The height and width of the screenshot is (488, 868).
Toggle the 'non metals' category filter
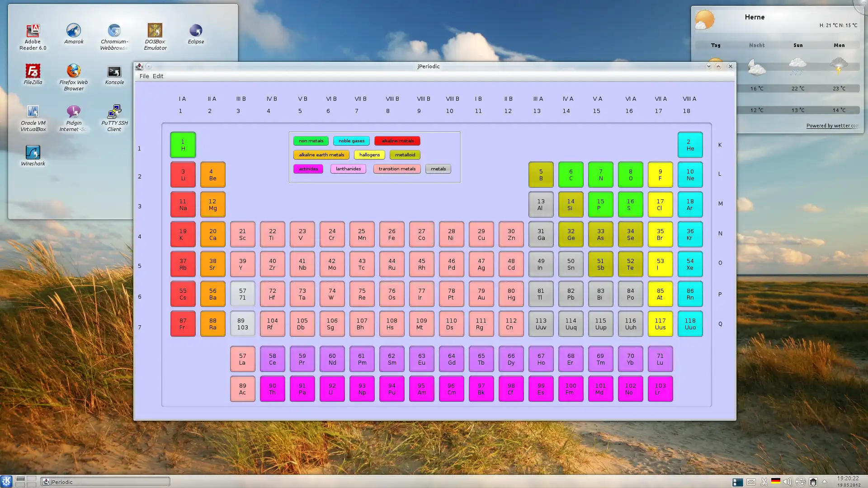pos(311,141)
